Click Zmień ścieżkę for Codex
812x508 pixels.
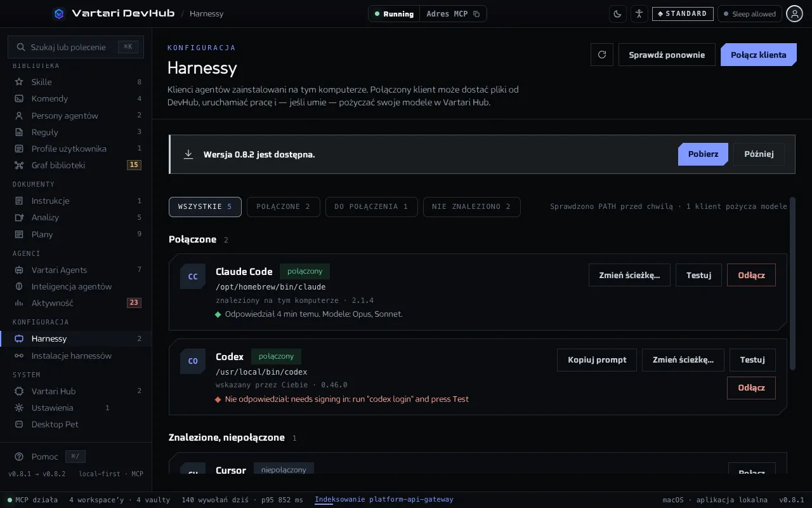(683, 359)
